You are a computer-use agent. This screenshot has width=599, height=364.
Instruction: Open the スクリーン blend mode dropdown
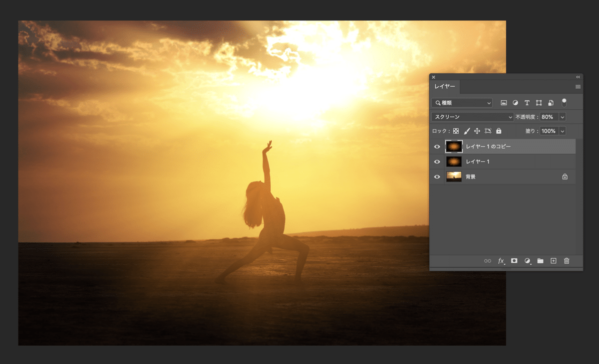472,117
